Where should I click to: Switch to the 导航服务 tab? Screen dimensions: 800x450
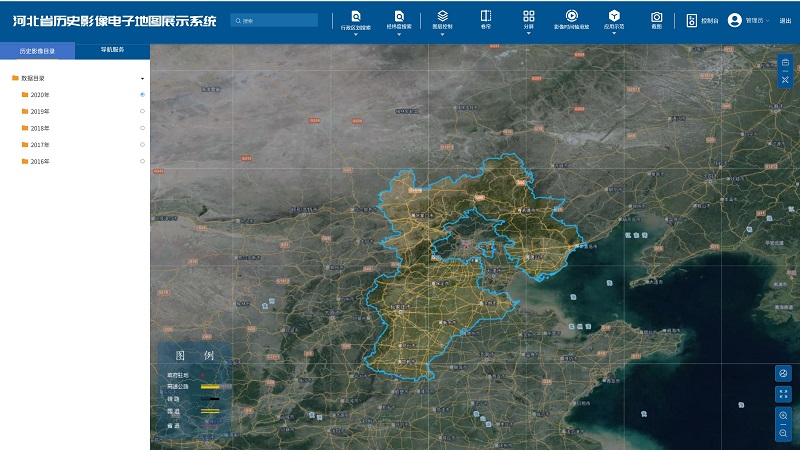[112, 49]
